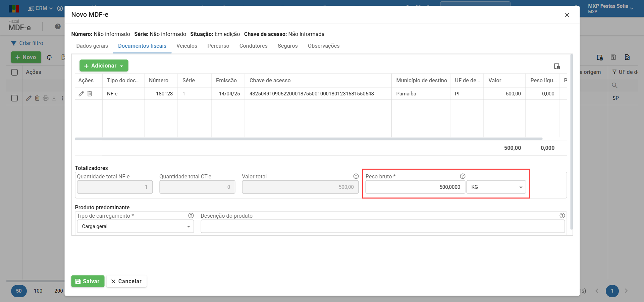Click help icon for Descrição do produto
Viewport: 644px width, 302px height.
pyautogui.click(x=562, y=216)
